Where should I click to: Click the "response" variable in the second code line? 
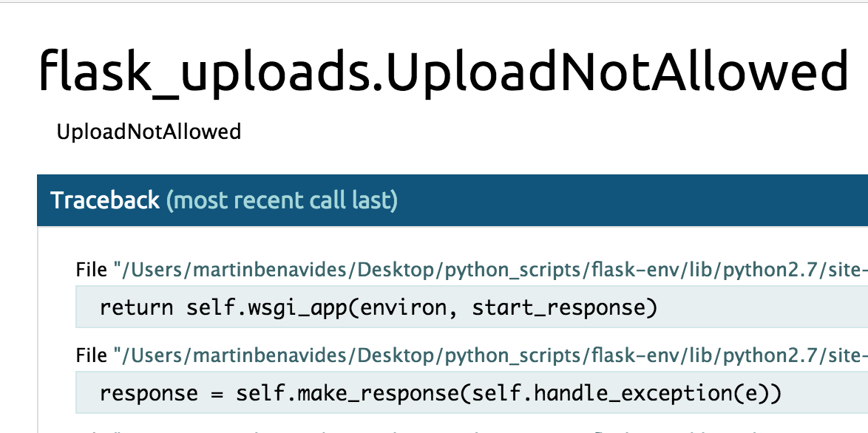149,394
